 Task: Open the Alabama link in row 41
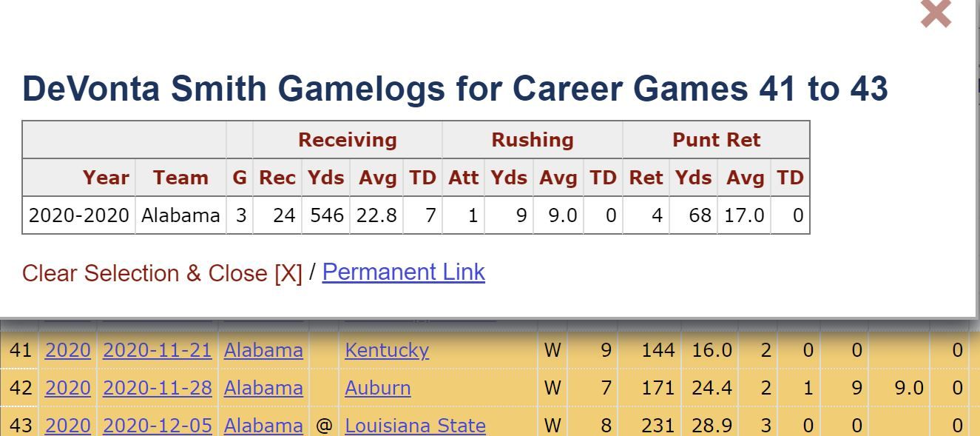click(263, 350)
